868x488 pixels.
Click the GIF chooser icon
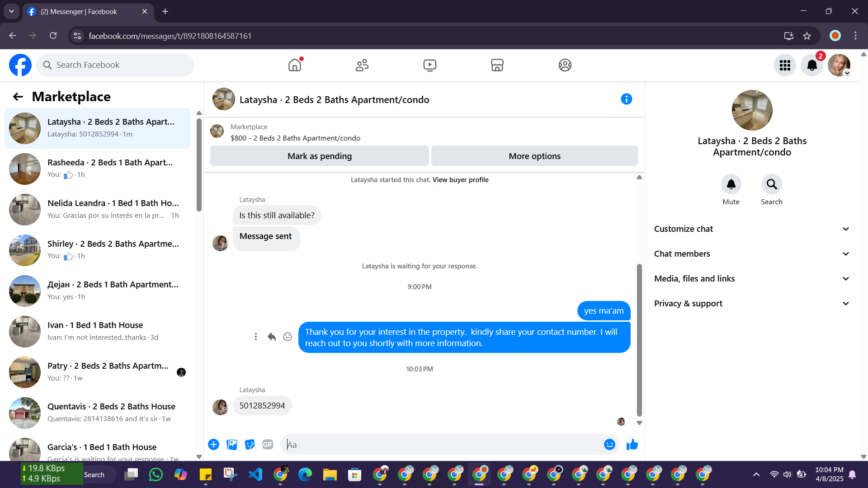pyautogui.click(x=268, y=445)
